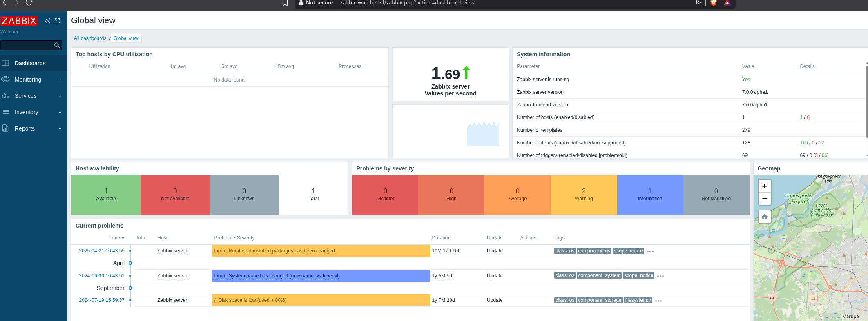Collapse the sidebar with the double-arrow icon

click(x=47, y=21)
